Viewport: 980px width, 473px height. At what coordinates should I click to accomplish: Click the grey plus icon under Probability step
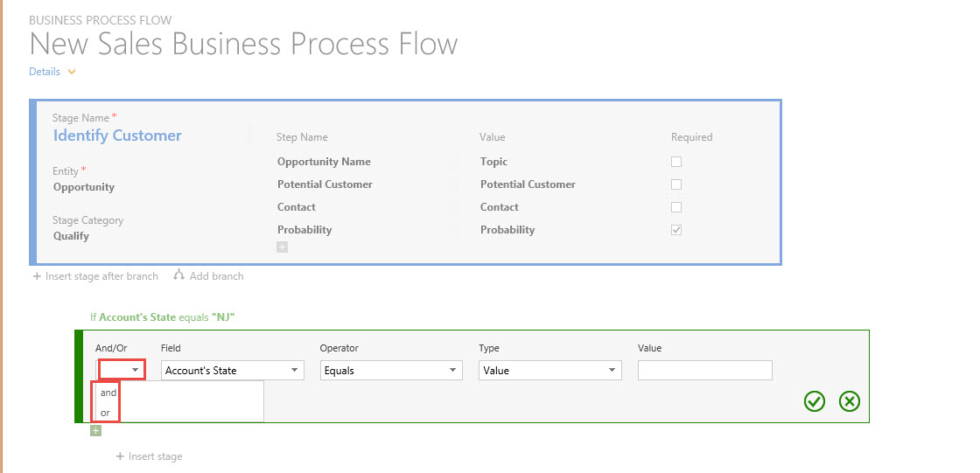tap(282, 247)
